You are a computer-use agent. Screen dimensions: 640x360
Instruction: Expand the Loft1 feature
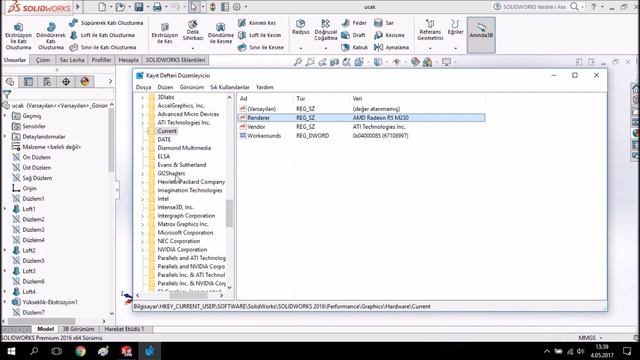pyautogui.click(x=5, y=209)
